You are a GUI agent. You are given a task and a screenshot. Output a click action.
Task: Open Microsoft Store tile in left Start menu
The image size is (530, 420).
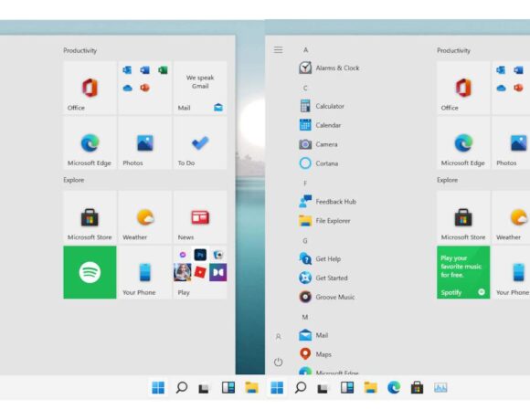point(90,217)
